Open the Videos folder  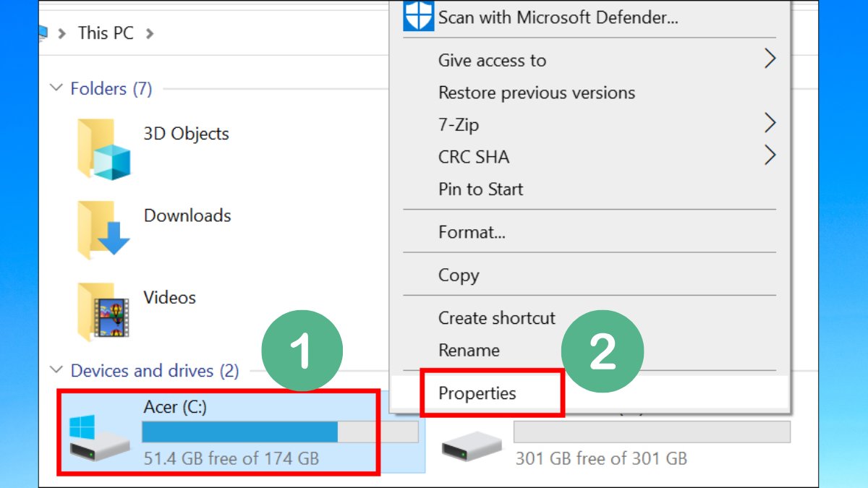[x=169, y=297]
